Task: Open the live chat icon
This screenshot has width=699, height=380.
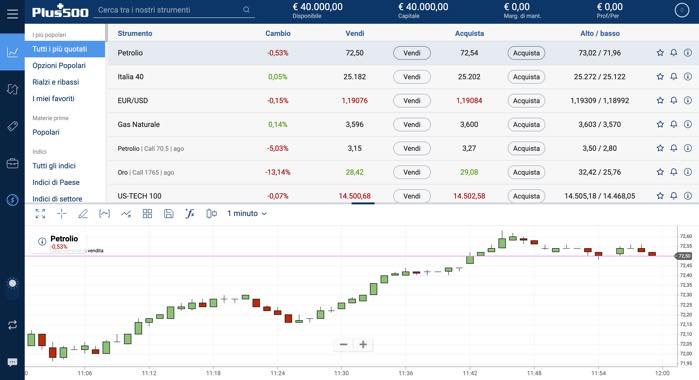Action: (12, 362)
